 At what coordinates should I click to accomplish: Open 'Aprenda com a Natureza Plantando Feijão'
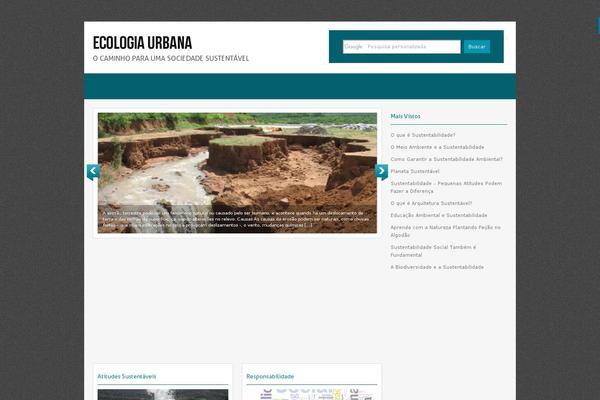tap(445, 231)
